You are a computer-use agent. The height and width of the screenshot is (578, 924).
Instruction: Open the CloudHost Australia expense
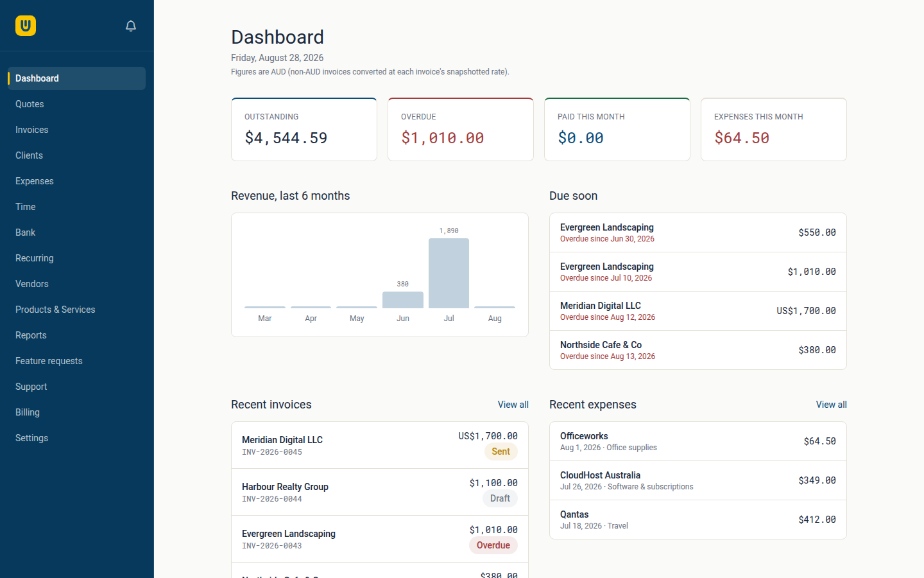pos(698,480)
